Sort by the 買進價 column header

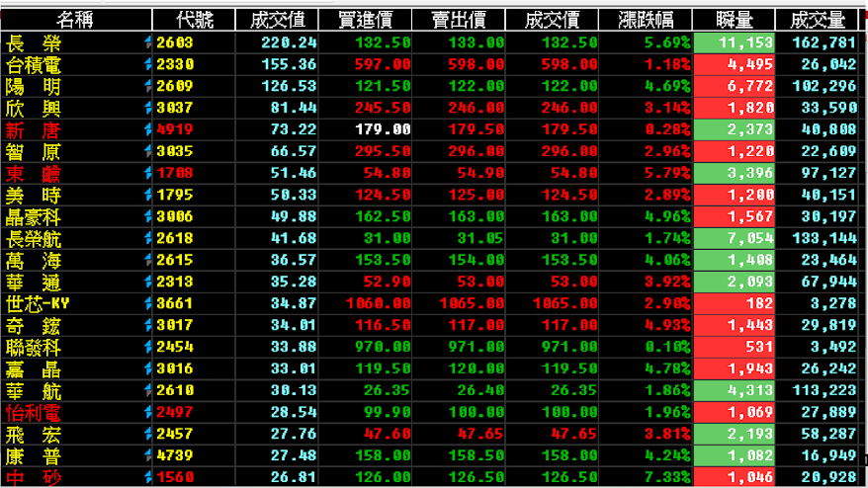(366, 21)
